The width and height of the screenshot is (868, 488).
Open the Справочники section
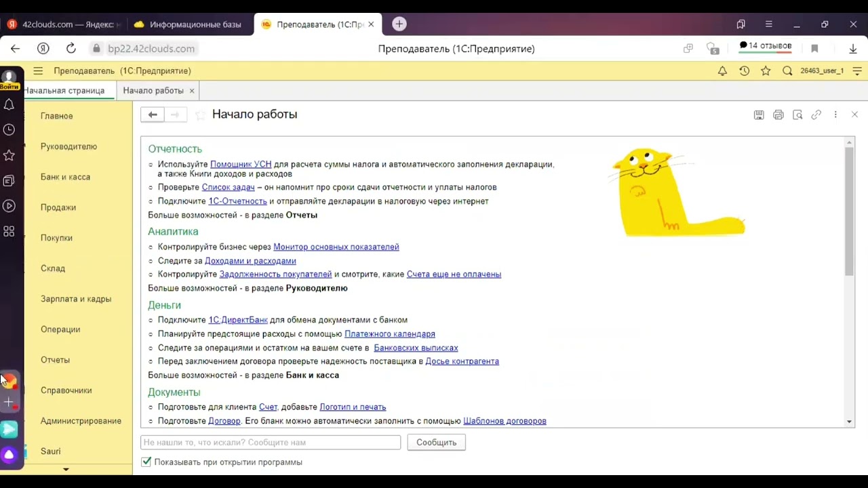pyautogui.click(x=66, y=390)
